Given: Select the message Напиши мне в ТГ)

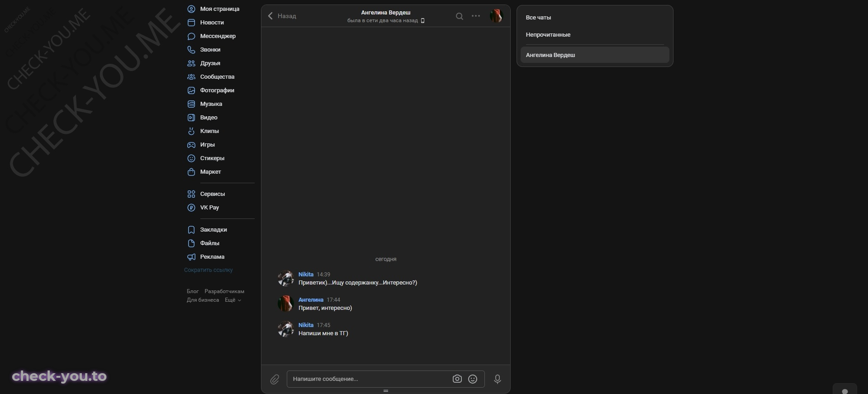Looking at the screenshot, I should [323, 333].
